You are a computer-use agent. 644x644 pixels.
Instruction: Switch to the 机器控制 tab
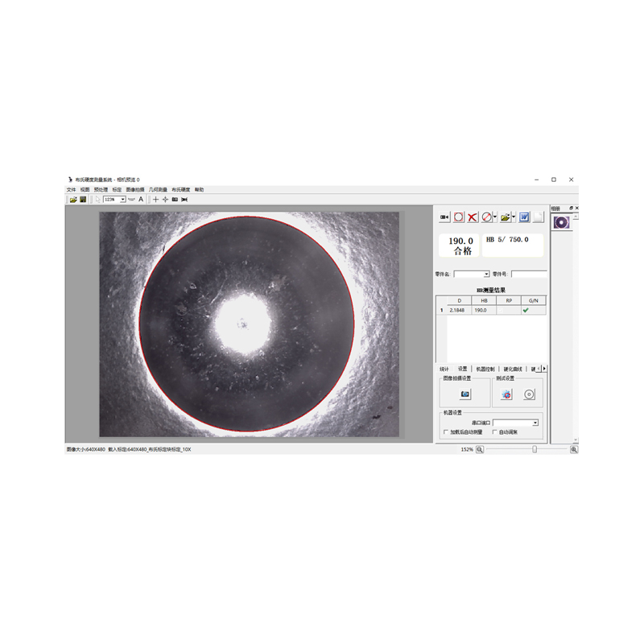point(485,369)
